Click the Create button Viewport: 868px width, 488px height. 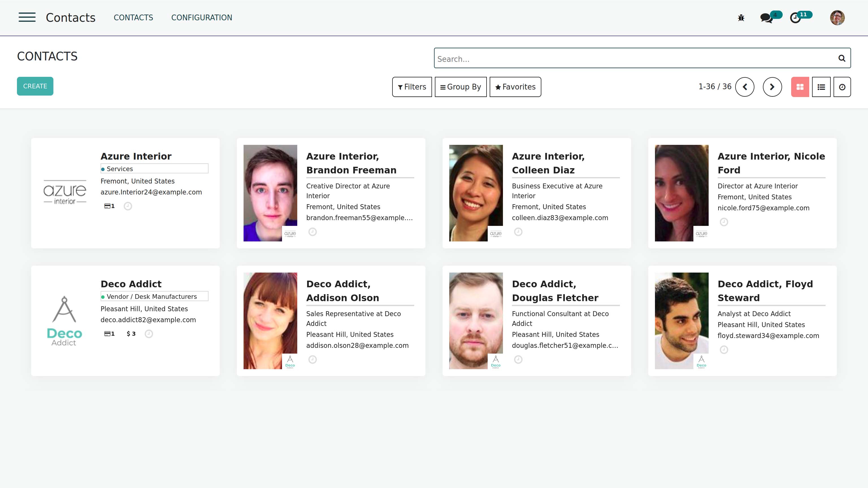click(35, 86)
